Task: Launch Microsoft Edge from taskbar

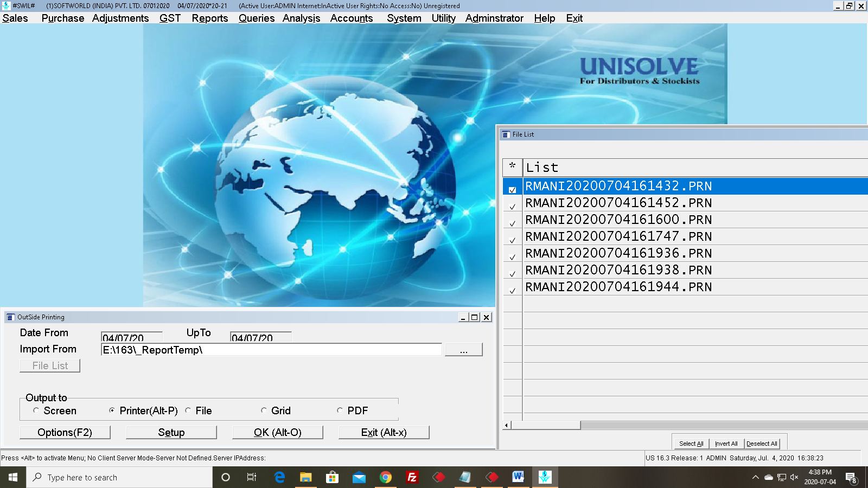Action: tap(279, 477)
